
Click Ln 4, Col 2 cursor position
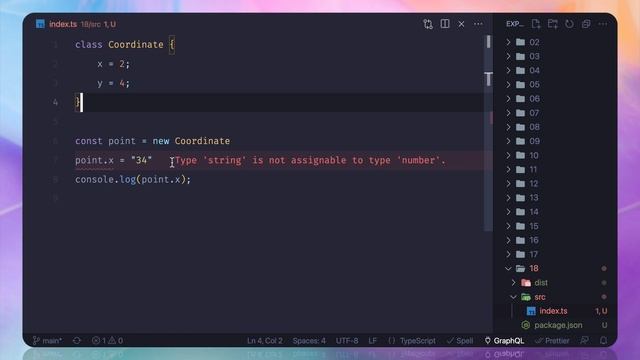pyautogui.click(x=264, y=340)
